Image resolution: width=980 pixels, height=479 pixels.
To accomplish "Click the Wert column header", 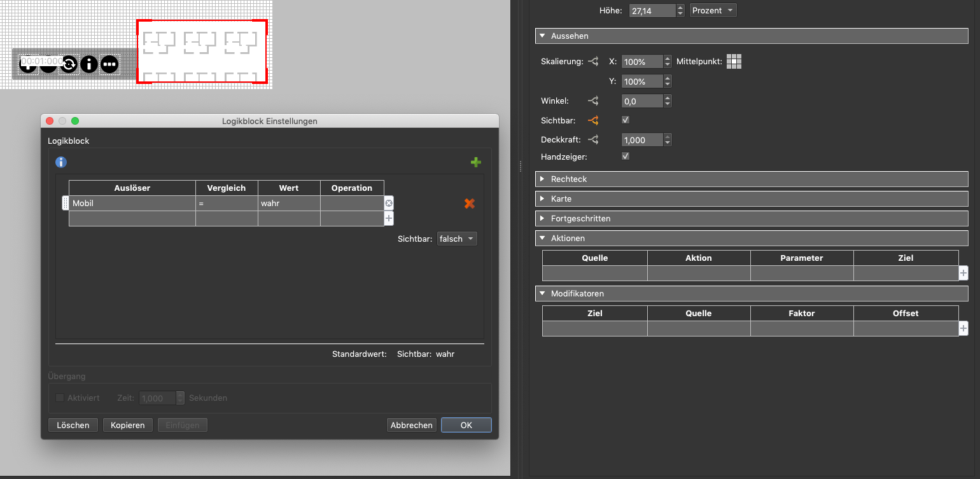I will click(x=289, y=188).
